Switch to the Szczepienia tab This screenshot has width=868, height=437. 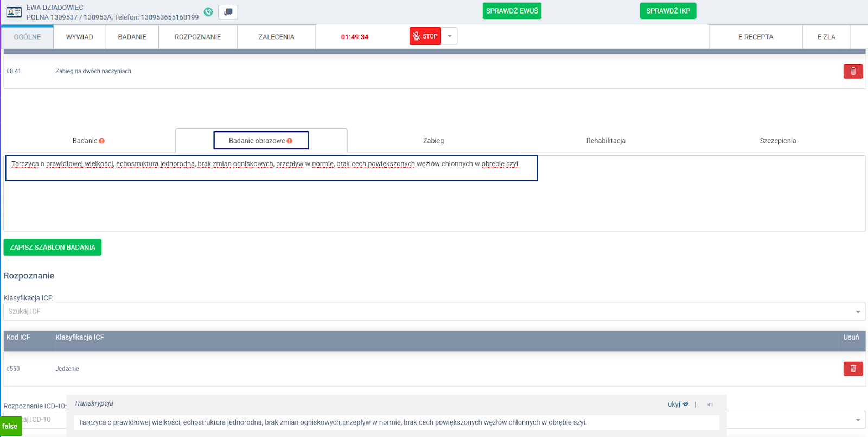(x=777, y=141)
